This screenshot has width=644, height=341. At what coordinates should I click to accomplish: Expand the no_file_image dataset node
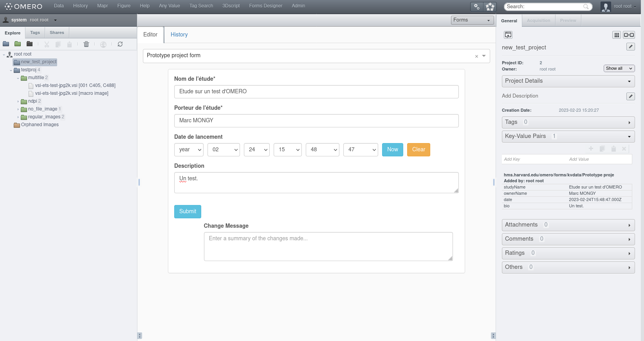(x=18, y=109)
